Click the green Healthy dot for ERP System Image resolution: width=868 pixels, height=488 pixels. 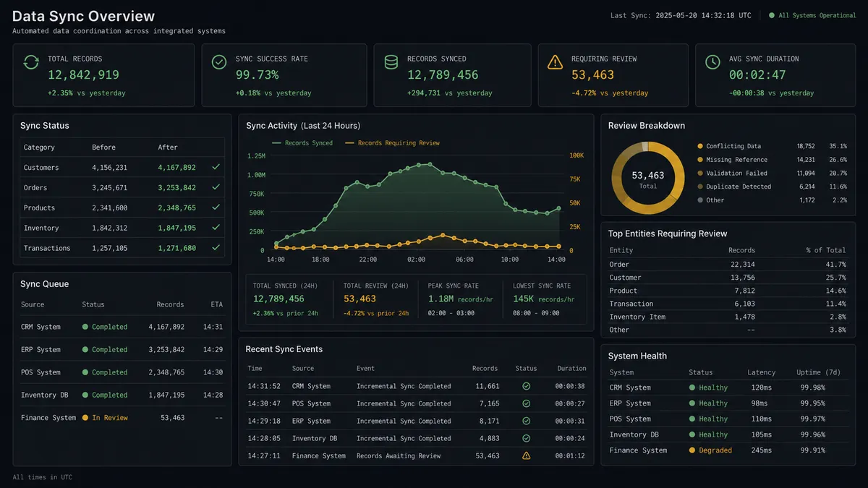pyautogui.click(x=692, y=403)
